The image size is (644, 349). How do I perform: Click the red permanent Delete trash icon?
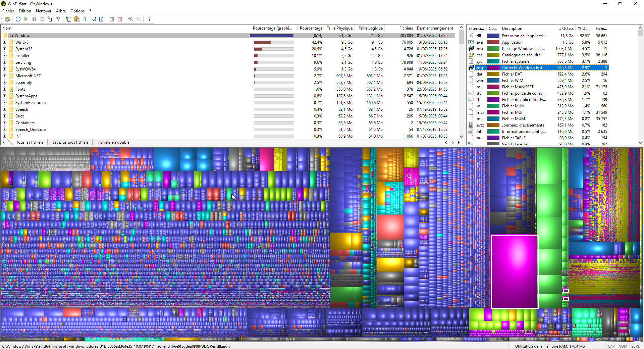[x=120, y=19]
